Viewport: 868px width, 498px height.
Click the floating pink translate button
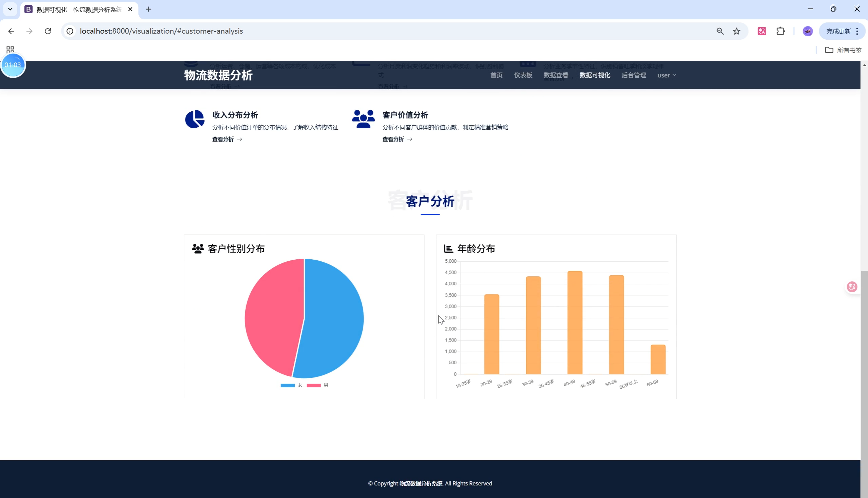852,287
